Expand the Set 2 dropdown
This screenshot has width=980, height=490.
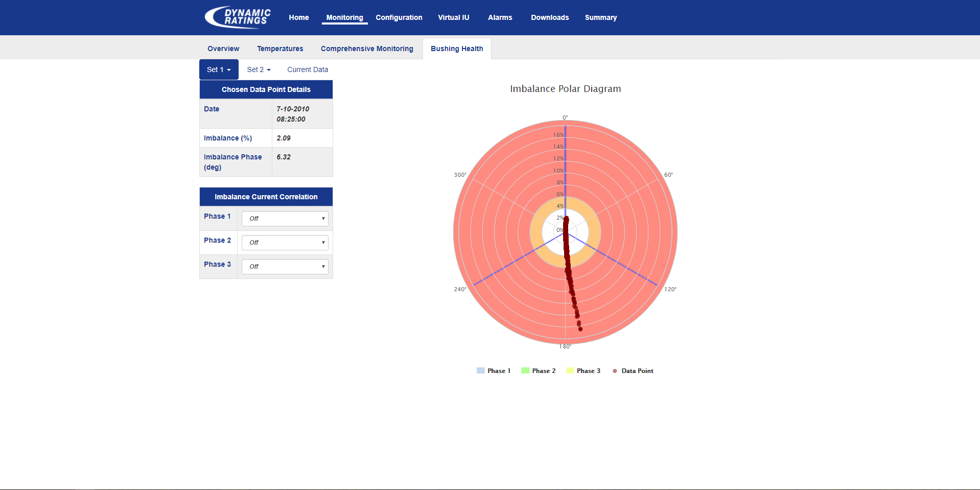259,69
